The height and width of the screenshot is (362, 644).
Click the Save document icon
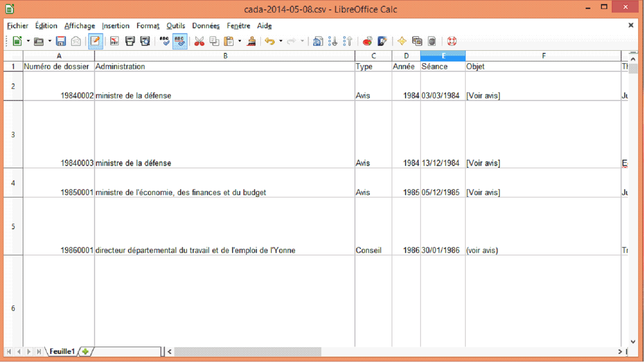coord(61,41)
